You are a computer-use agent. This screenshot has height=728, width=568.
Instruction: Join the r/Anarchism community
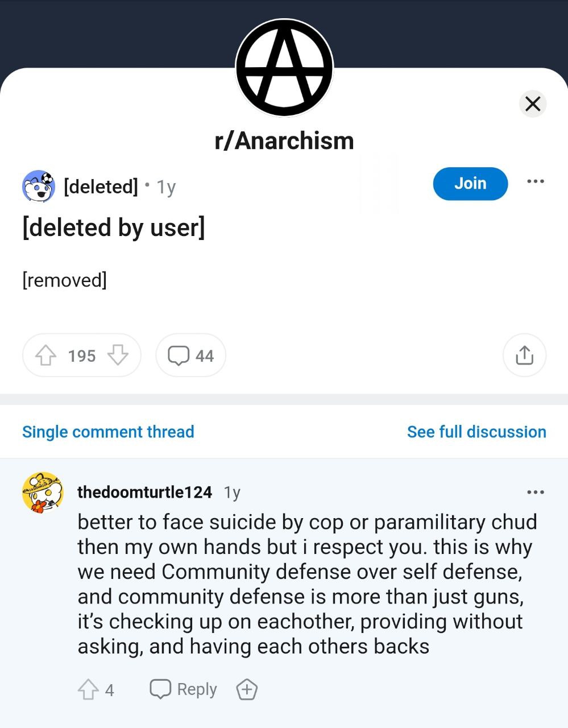tap(470, 184)
